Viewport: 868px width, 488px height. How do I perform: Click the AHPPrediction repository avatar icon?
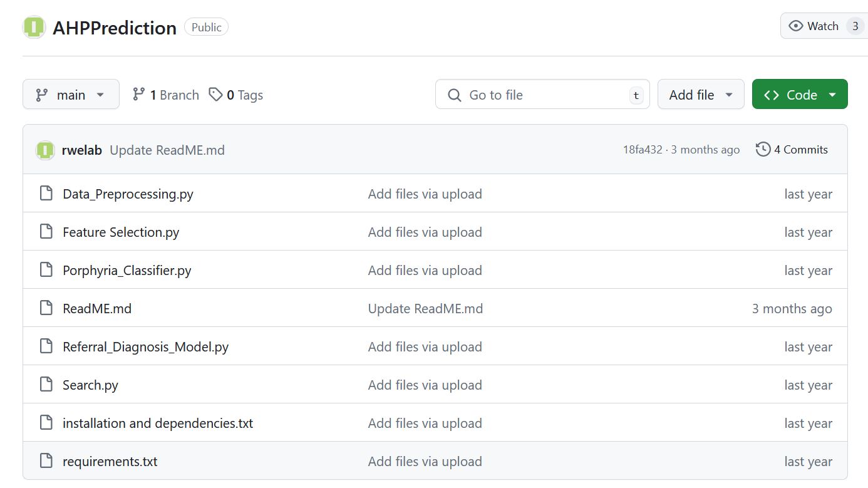(x=34, y=28)
